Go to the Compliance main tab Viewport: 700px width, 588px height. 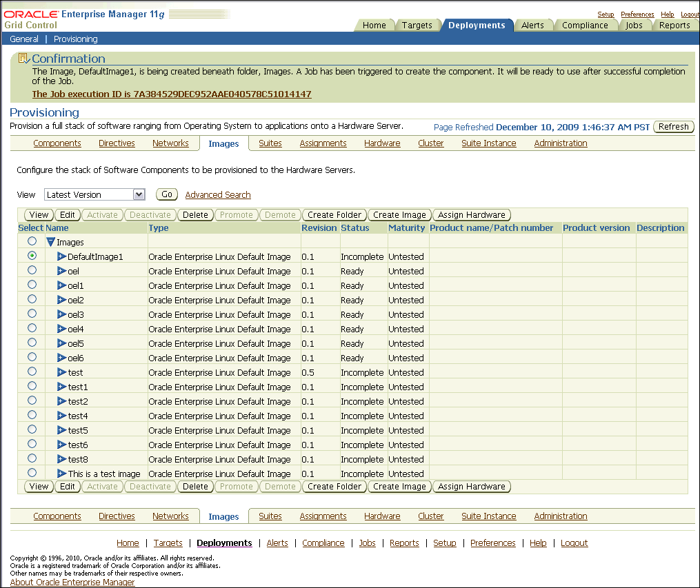tap(585, 26)
